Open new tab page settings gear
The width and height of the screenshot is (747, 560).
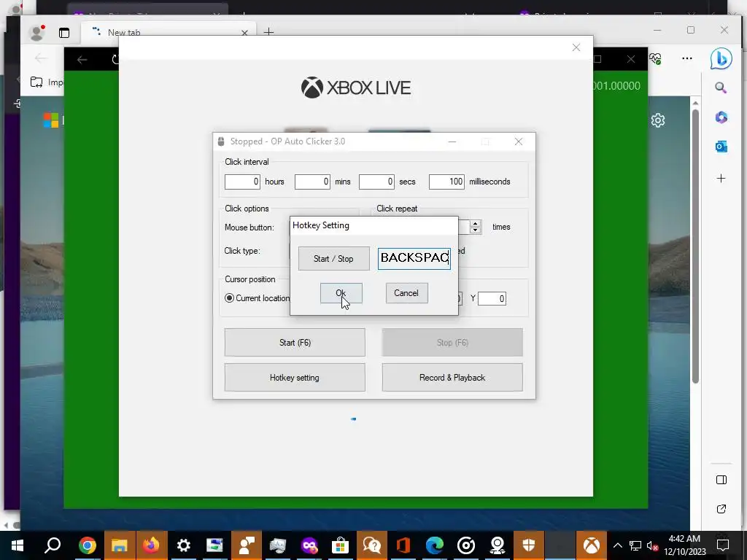tap(658, 120)
